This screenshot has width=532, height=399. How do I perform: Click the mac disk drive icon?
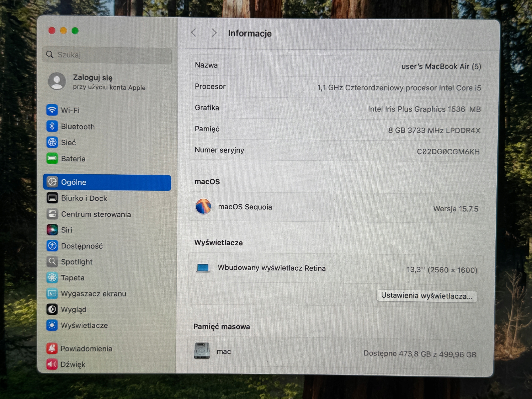[202, 351]
